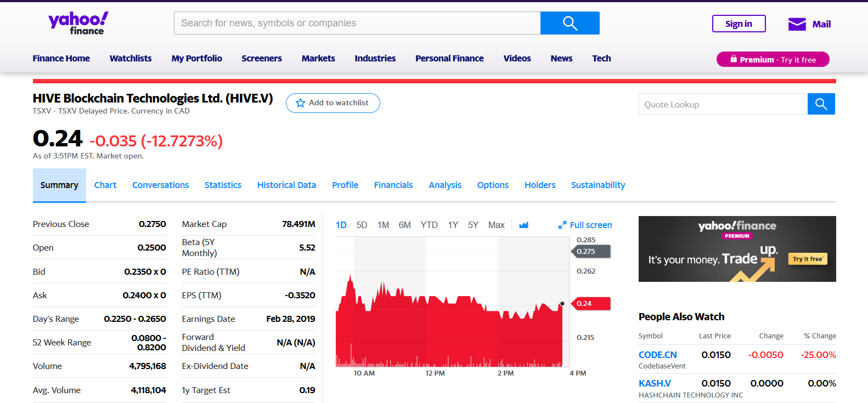The image size is (868, 403).
Task: Click the star Add to watchlist button
Action: click(x=332, y=103)
